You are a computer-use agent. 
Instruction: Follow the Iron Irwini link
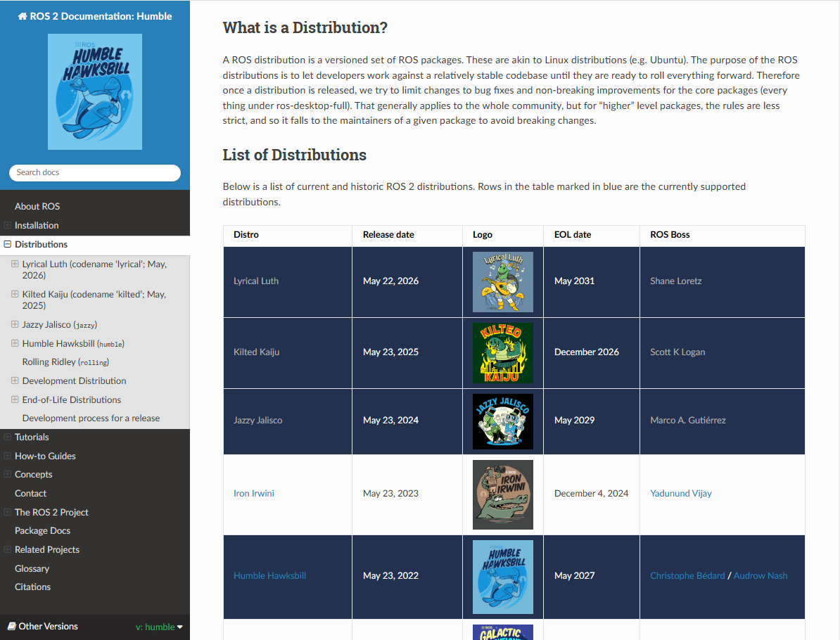253,493
